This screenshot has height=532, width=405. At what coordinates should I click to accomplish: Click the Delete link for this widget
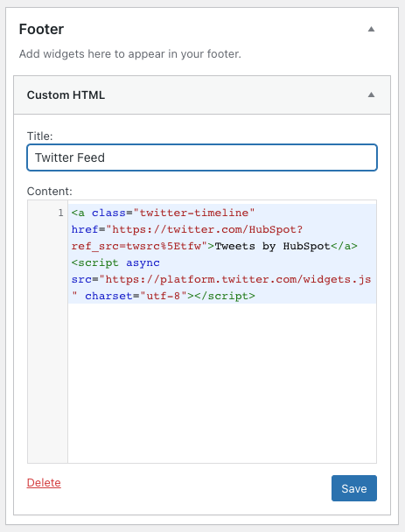point(44,482)
